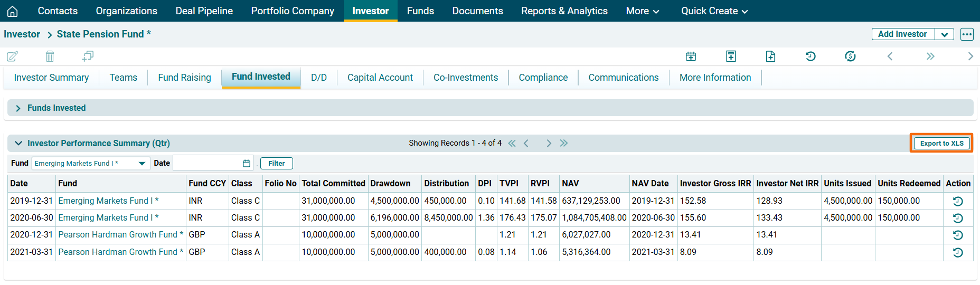Open the date picker calendar icon
Image resolution: width=980 pixels, height=285 pixels.
tap(246, 164)
